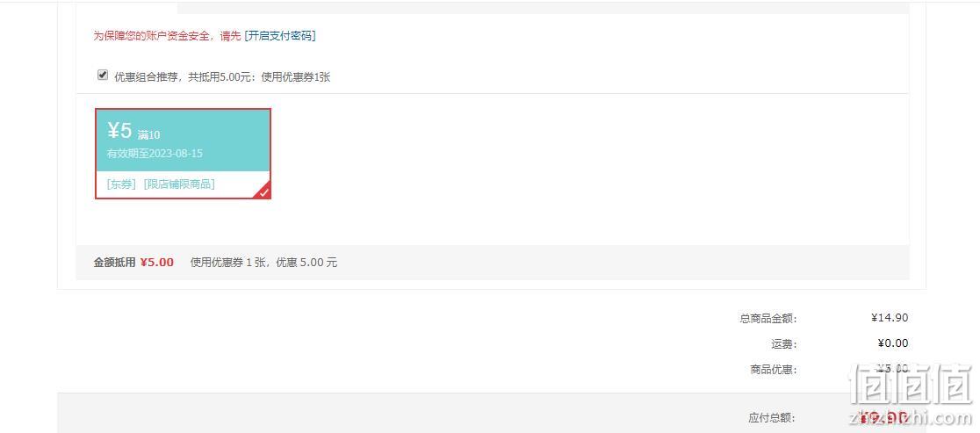Click the 优惠组合推荐 checkbox label text
Image resolution: width=980 pixels, height=433 pixels.
222,77
